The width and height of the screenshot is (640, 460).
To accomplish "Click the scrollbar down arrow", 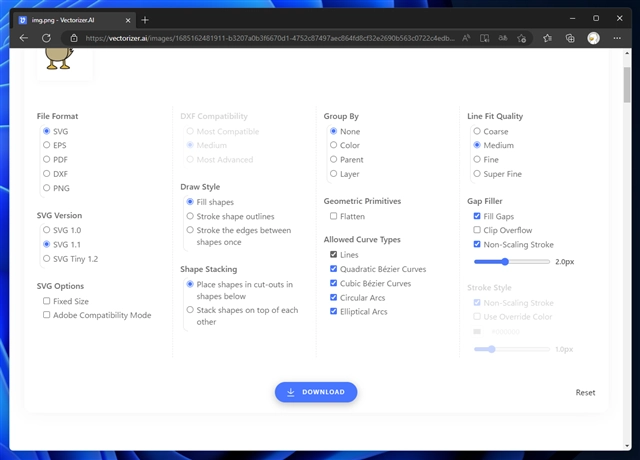I will tap(627, 446).
